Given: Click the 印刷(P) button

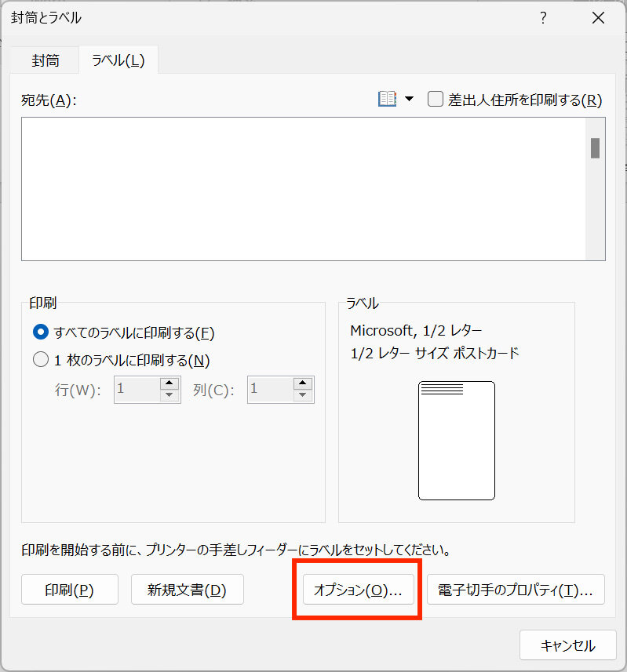Looking at the screenshot, I should (70, 590).
